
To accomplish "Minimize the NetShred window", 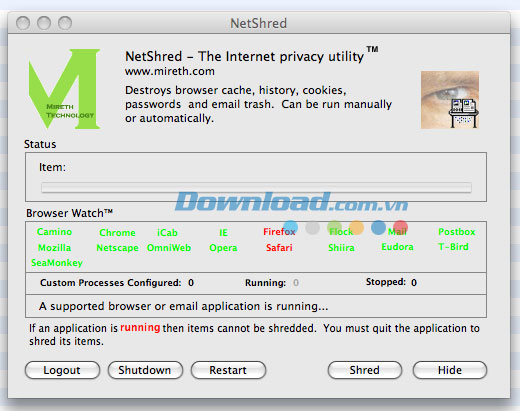I will click(x=44, y=23).
